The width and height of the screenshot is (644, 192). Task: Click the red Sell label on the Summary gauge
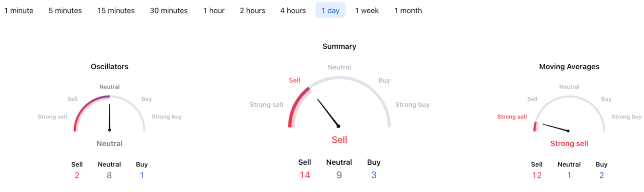pos(295,80)
